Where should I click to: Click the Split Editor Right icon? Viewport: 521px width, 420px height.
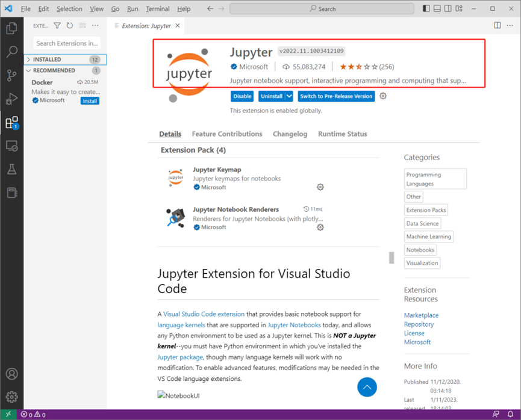point(498,25)
